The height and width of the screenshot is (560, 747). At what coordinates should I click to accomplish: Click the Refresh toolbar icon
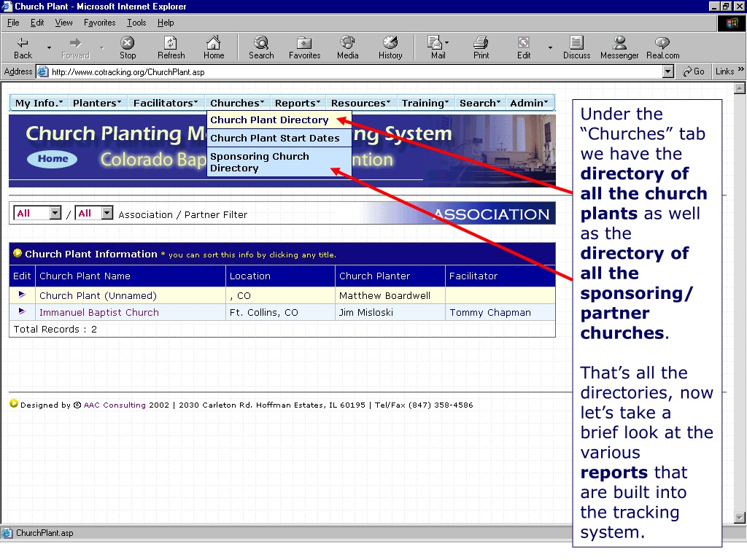pyautogui.click(x=171, y=47)
